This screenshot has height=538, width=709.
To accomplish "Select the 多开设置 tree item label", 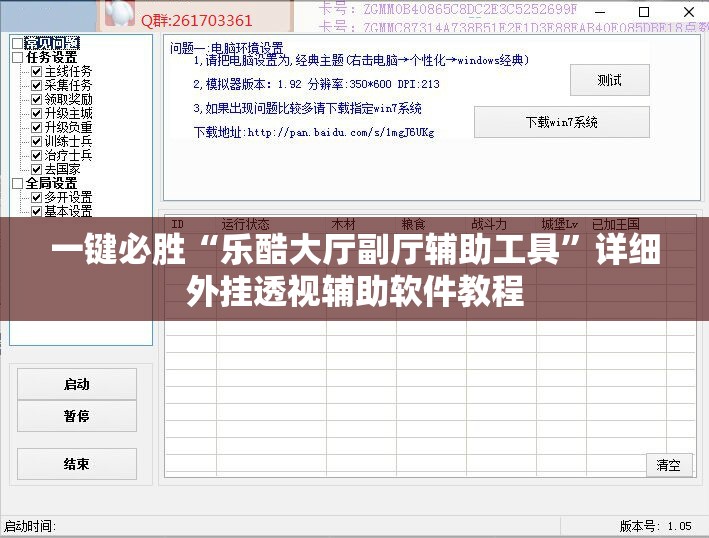I will point(68,198).
